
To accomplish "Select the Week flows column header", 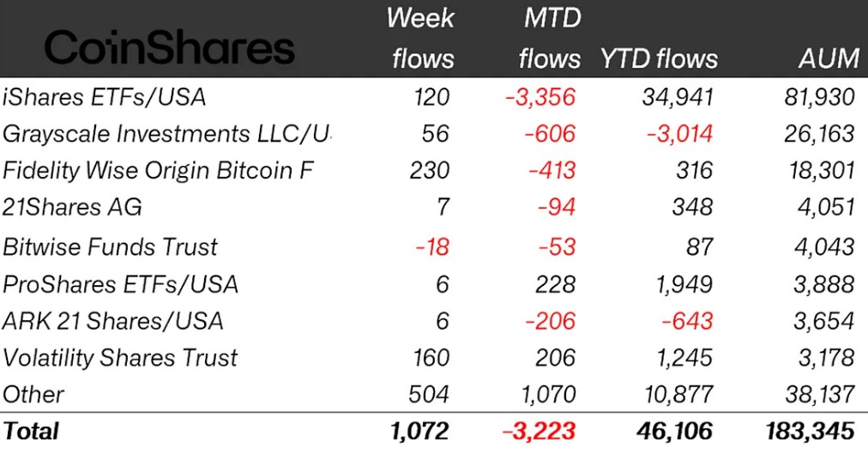I will pyautogui.click(x=421, y=38).
